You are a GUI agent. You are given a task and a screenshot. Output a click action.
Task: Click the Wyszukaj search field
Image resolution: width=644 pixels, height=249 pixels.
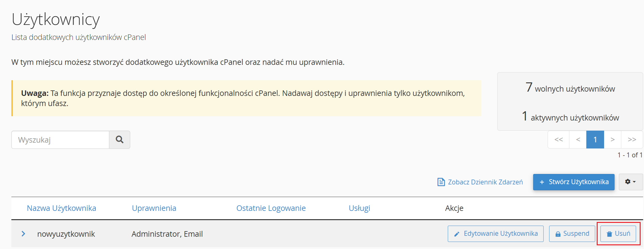pyautogui.click(x=60, y=140)
